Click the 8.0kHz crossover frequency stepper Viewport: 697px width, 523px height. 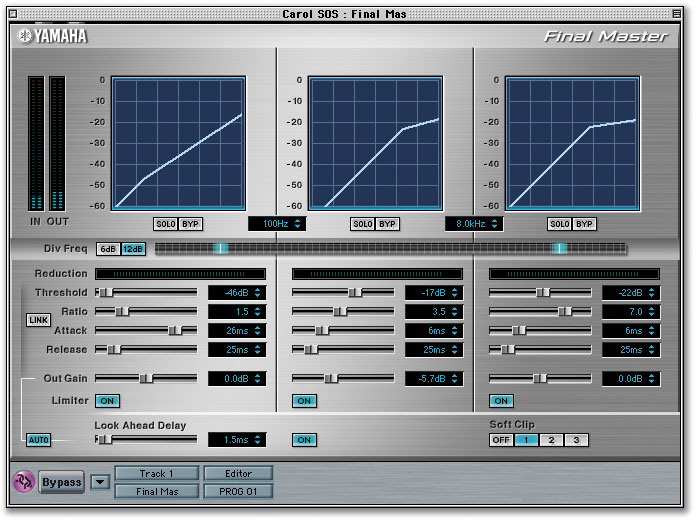[494, 224]
